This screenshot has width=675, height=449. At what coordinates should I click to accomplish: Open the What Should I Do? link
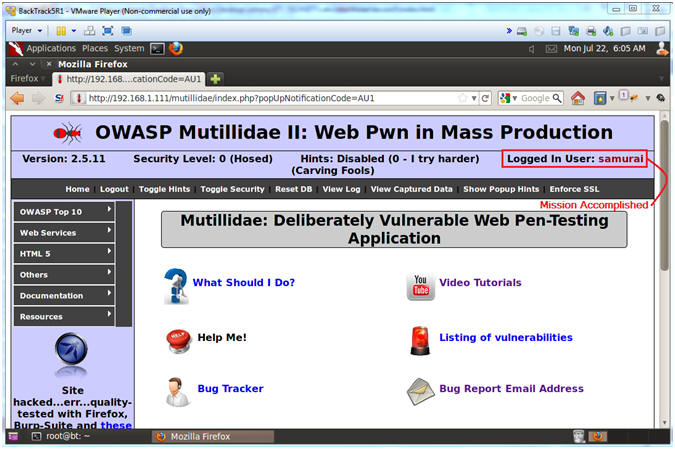(244, 282)
